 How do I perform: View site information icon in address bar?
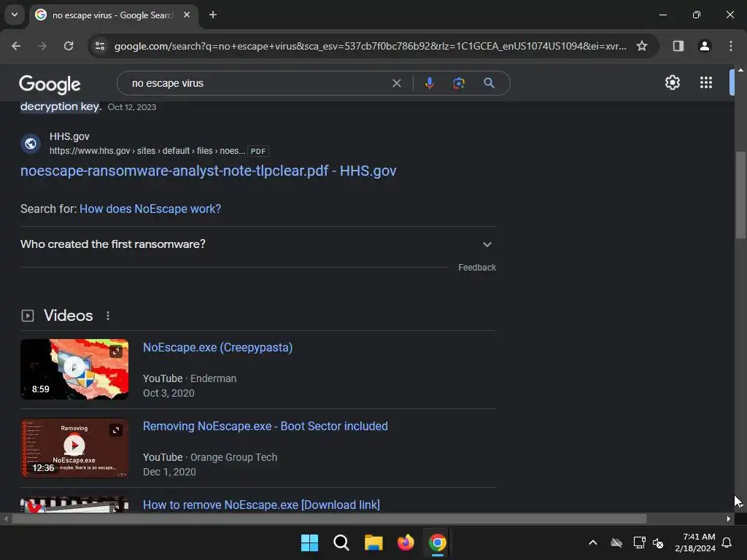coord(100,46)
